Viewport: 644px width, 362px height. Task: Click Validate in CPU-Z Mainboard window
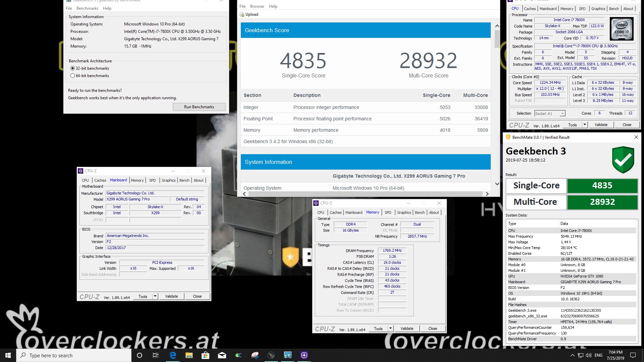tap(171, 296)
